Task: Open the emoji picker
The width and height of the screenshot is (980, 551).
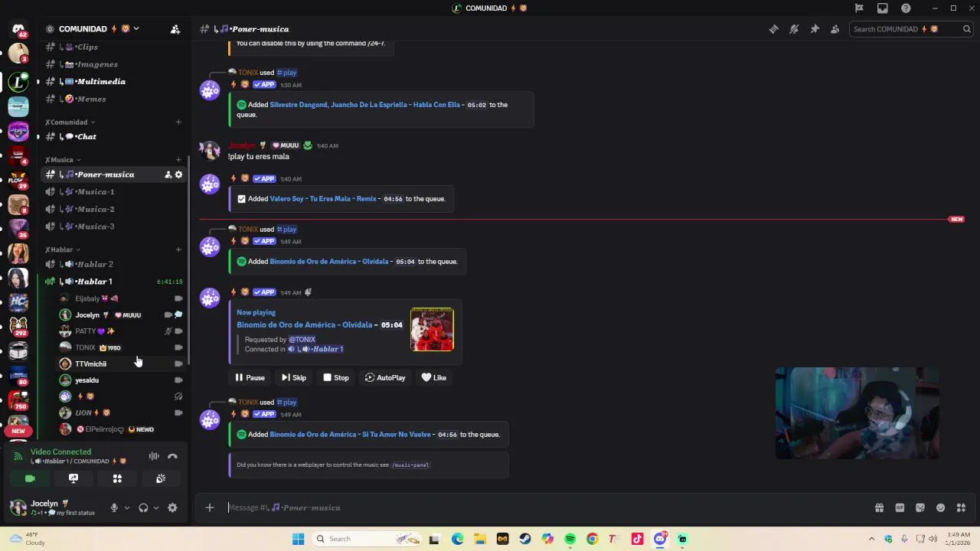Action: click(x=940, y=507)
